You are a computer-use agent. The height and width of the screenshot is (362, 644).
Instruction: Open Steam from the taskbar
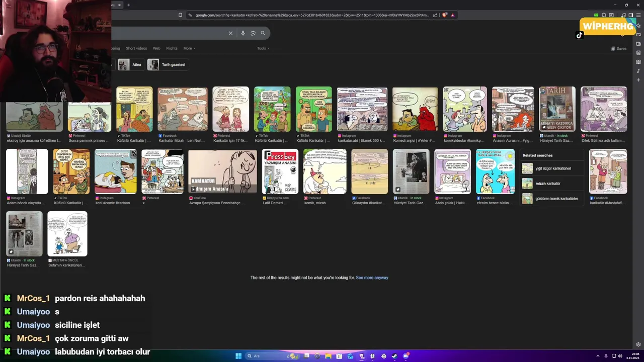394,356
